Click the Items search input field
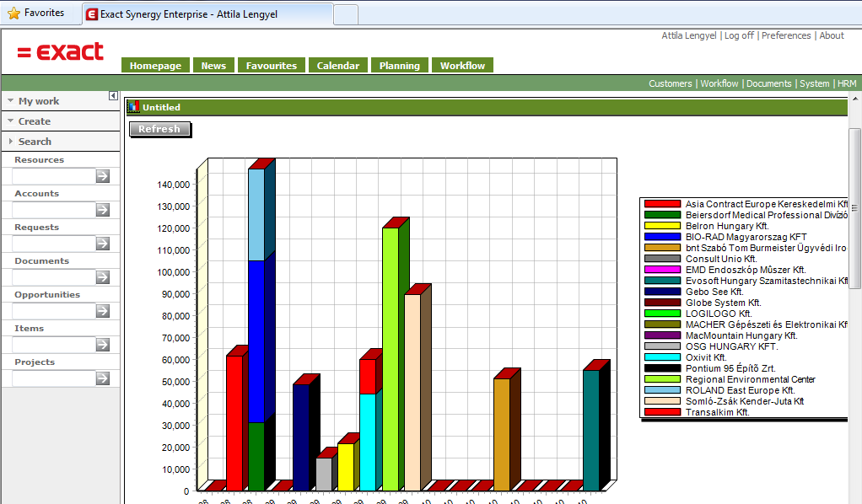The image size is (862, 504). pyautogui.click(x=54, y=345)
